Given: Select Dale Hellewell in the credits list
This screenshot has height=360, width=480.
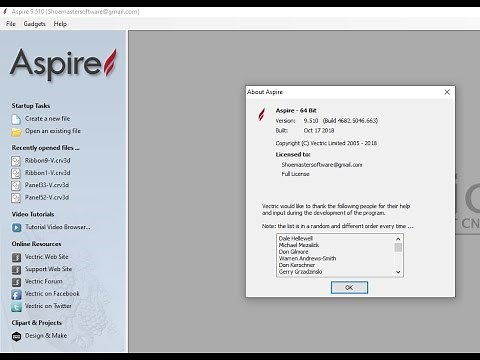Looking at the screenshot, I should [295, 238].
